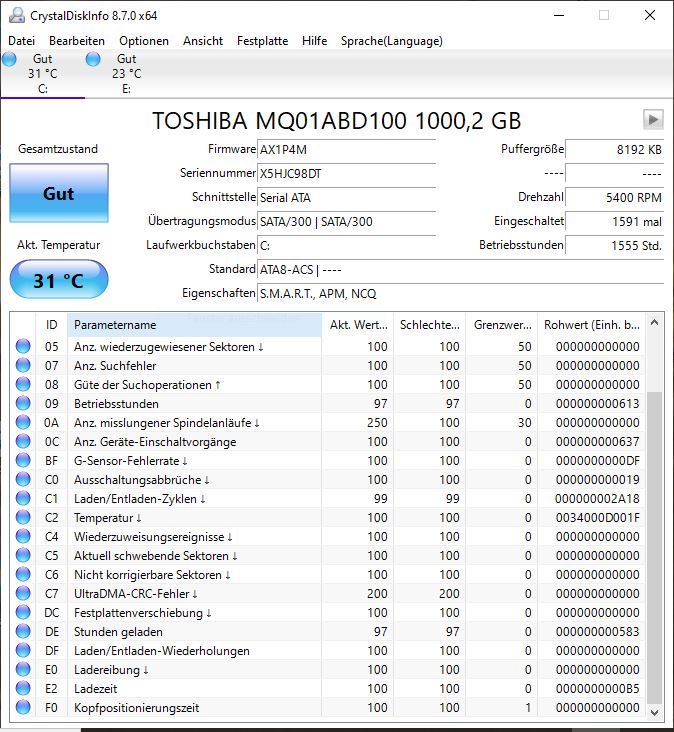Open the Sprache(Language) menu
This screenshot has width=674, height=732.
click(x=392, y=41)
